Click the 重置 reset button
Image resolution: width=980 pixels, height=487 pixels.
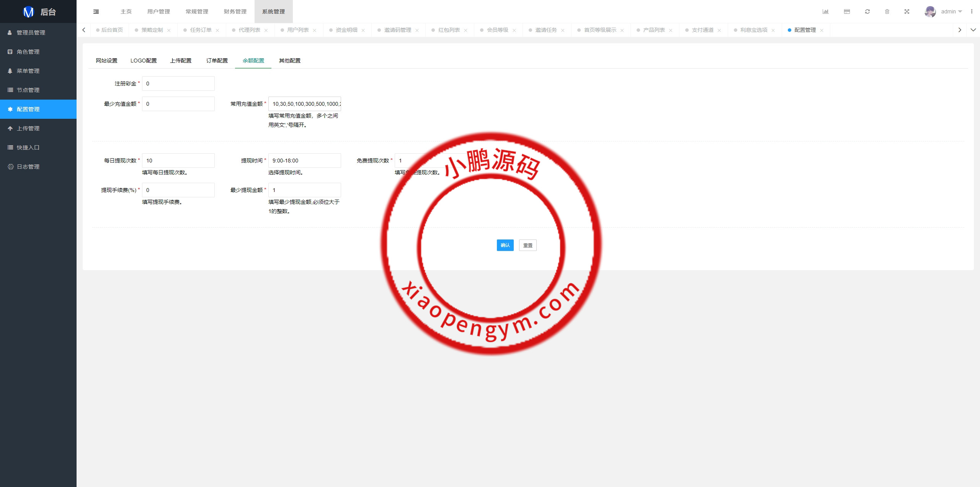528,245
